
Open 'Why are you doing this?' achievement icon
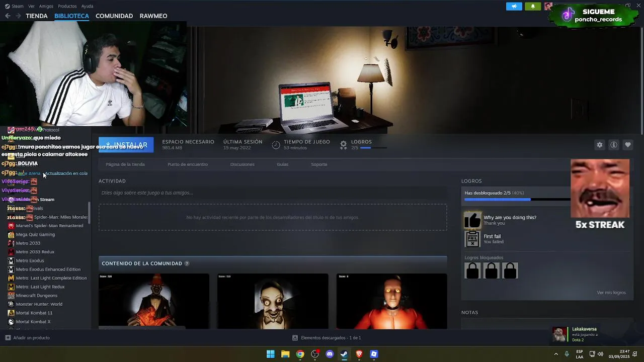pos(472,220)
